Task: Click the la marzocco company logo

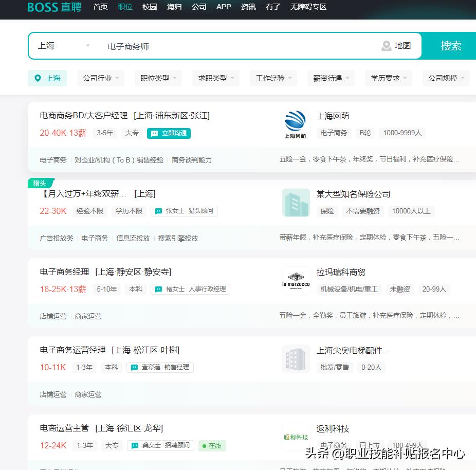Action: pyautogui.click(x=296, y=280)
